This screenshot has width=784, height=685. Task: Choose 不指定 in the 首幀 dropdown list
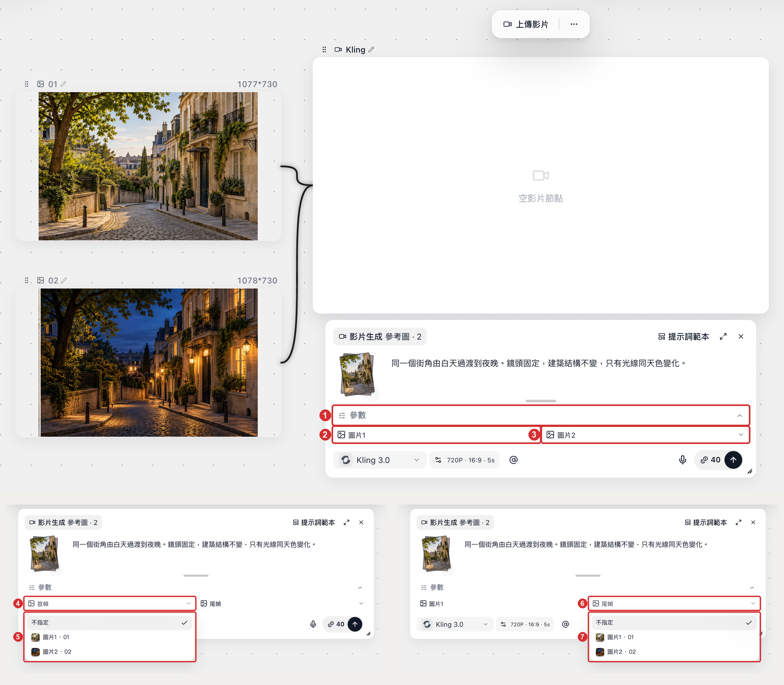pyautogui.click(x=110, y=623)
